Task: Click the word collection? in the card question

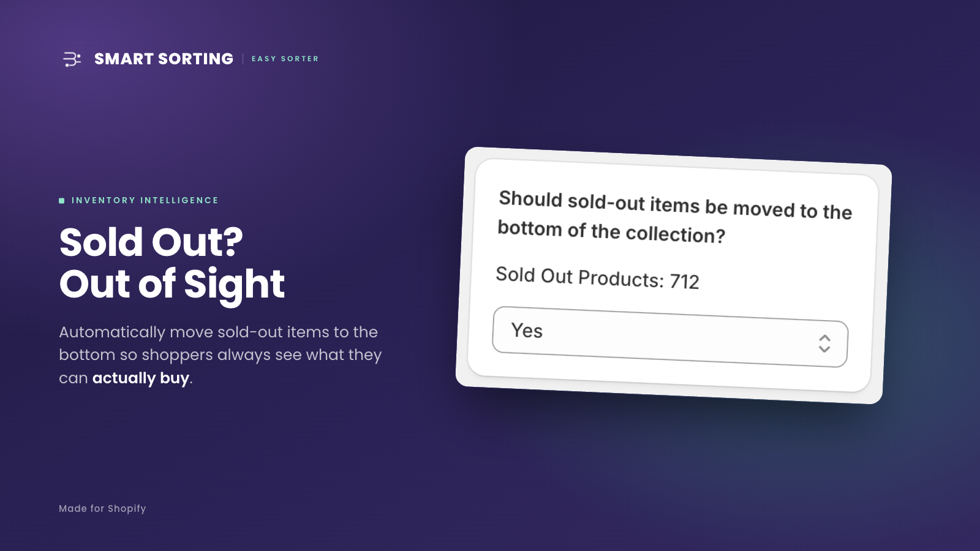Action: tap(676, 234)
